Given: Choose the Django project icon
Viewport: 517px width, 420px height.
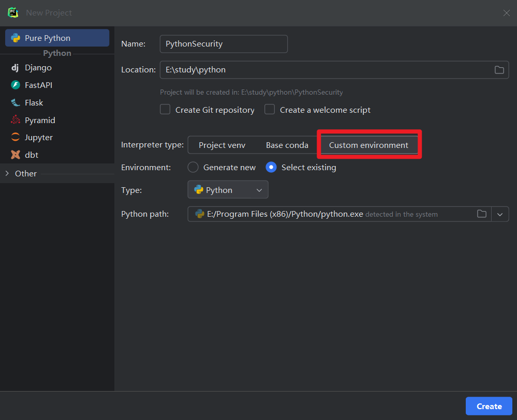Looking at the screenshot, I should click(x=16, y=68).
